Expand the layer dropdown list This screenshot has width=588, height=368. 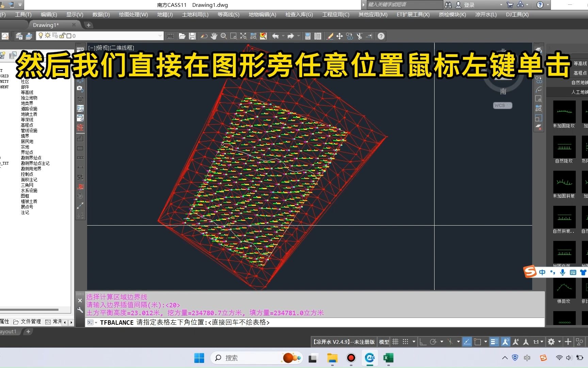(x=160, y=36)
